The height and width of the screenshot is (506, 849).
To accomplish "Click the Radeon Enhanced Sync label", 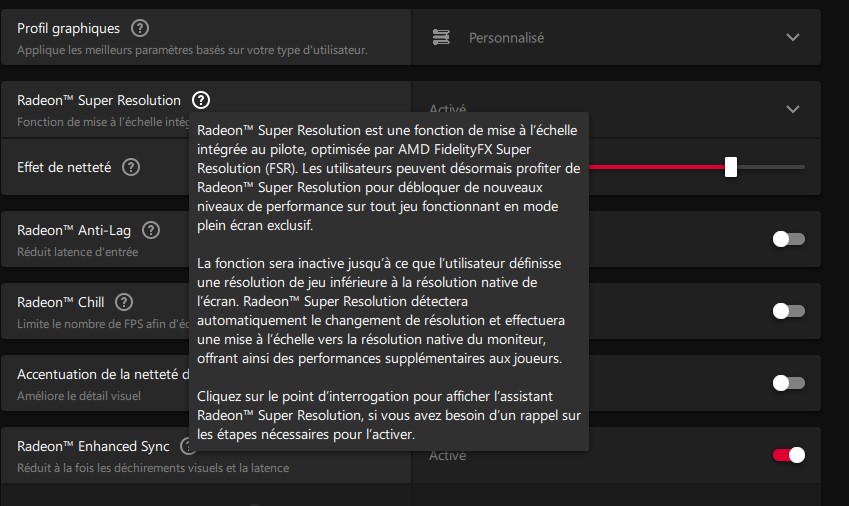I will [93, 446].
